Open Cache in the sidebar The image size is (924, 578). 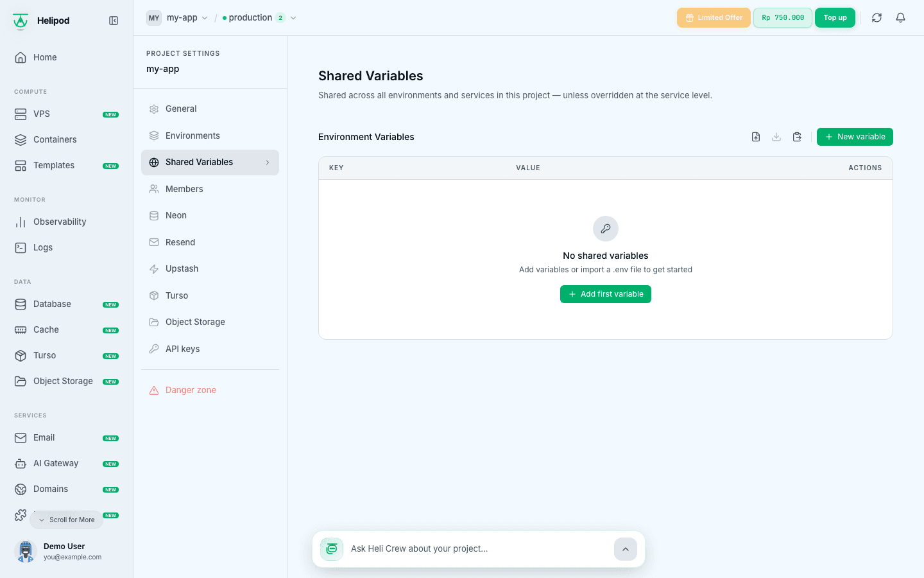click(67, 329)
